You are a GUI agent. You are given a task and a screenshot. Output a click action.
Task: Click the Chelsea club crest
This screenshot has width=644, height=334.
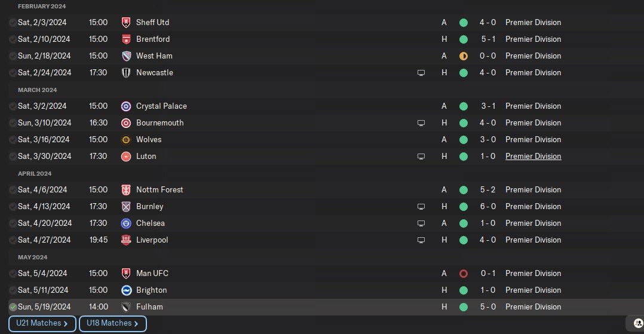(126, 223)
